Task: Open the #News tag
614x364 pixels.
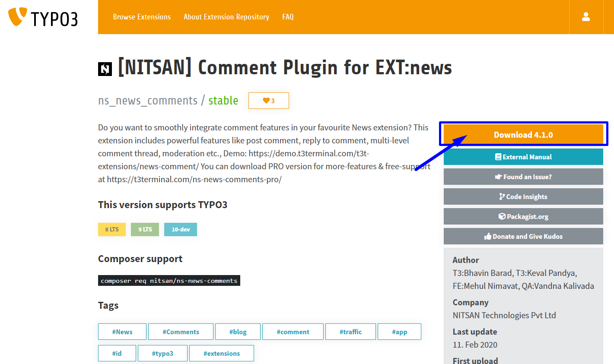Action: coord(122,332)
